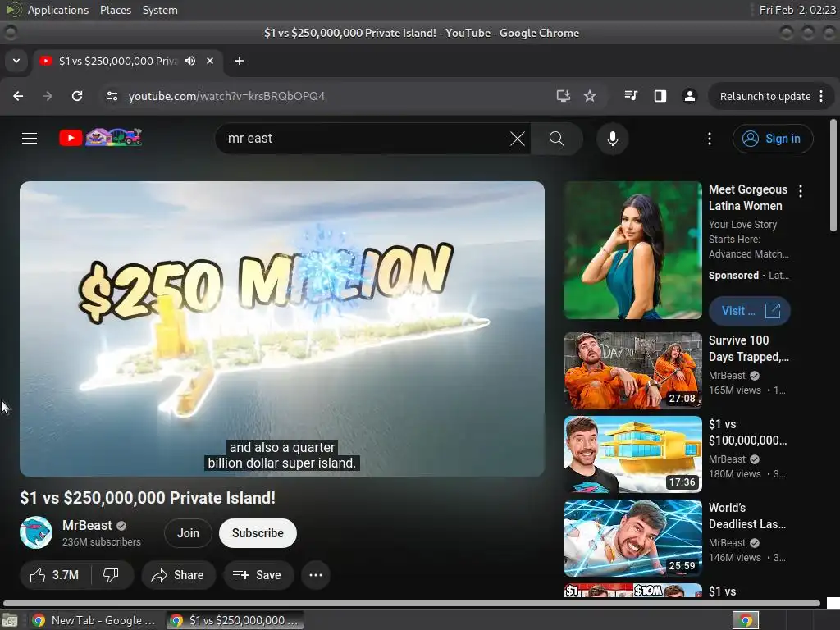The height and width of the screenshot is (630, 840).
Task: Click World's Deadliest Las... title
Action: 746,515
